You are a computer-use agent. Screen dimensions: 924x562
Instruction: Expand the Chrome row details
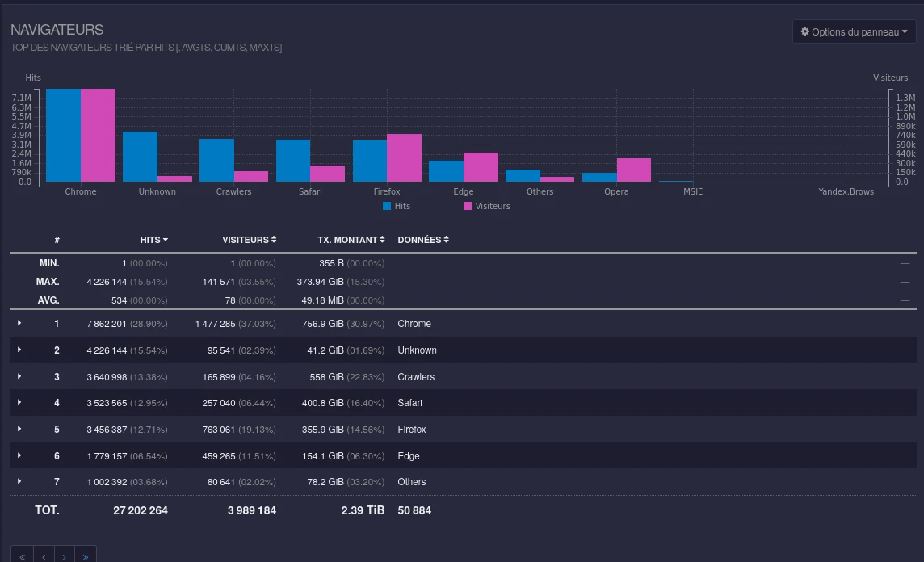pyautogui.click(x=19, y=324)
